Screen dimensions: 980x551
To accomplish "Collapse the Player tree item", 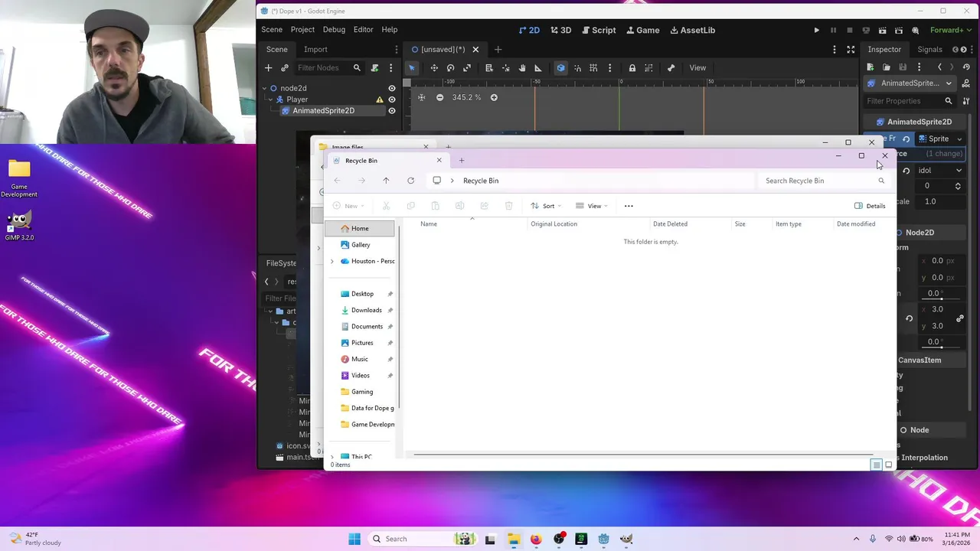I will (x=271, y=99).
